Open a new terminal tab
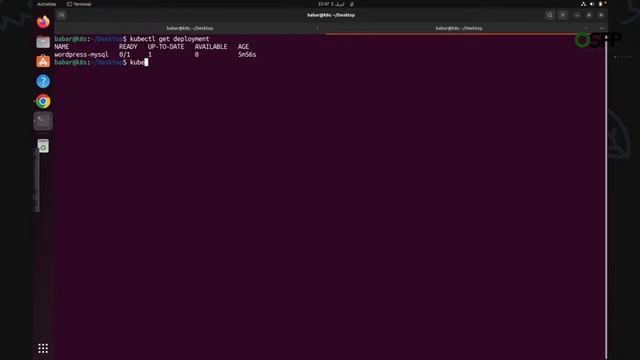The image size is (640, 360). (x=61, y=15)
